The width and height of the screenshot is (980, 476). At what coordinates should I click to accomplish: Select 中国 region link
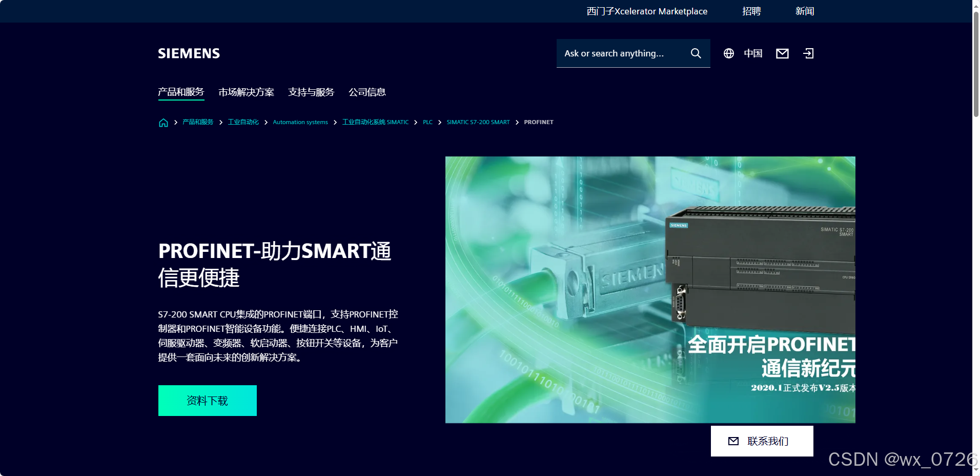[753, 53]
